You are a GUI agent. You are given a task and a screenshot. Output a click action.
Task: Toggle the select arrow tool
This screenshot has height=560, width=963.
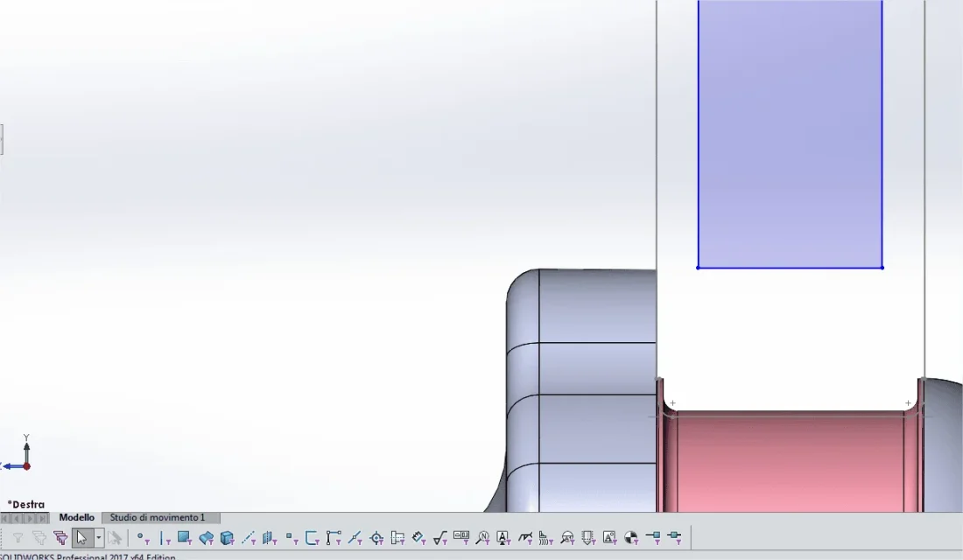pos(81,538)
